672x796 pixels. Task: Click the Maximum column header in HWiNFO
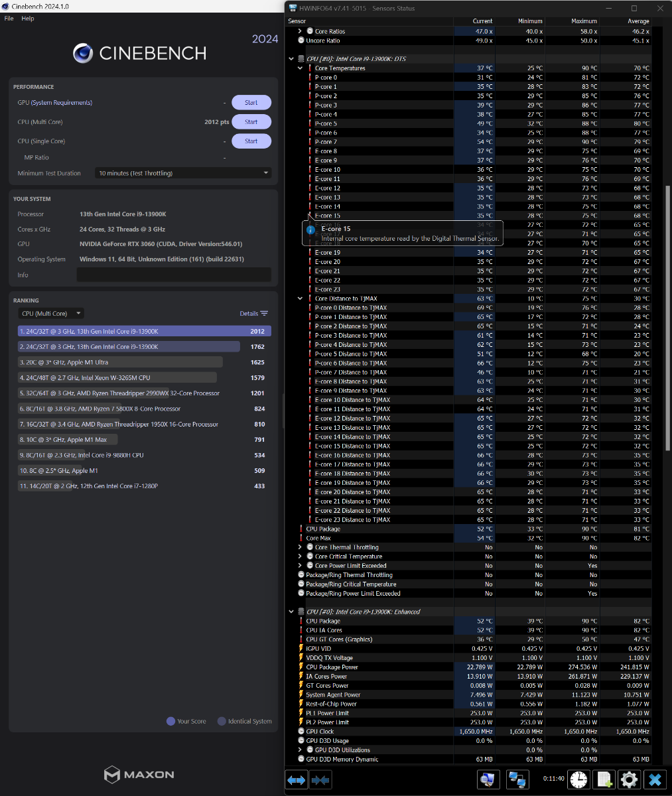pyautogui.click(x=584, y=21)
